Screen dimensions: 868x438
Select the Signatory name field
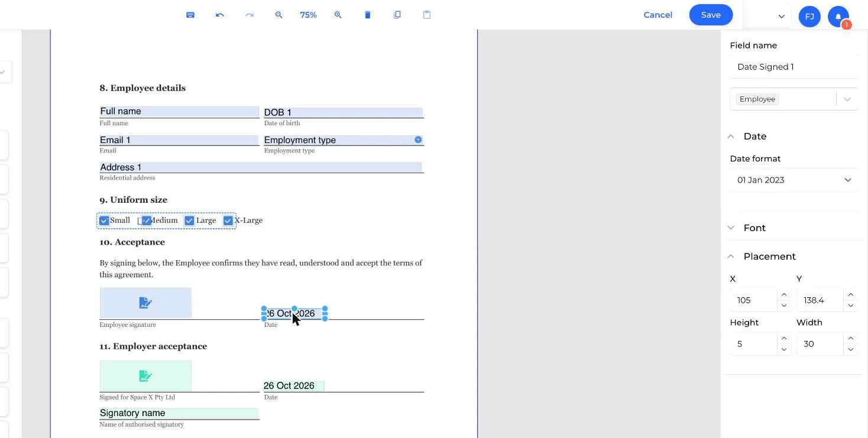coord(179,413)
